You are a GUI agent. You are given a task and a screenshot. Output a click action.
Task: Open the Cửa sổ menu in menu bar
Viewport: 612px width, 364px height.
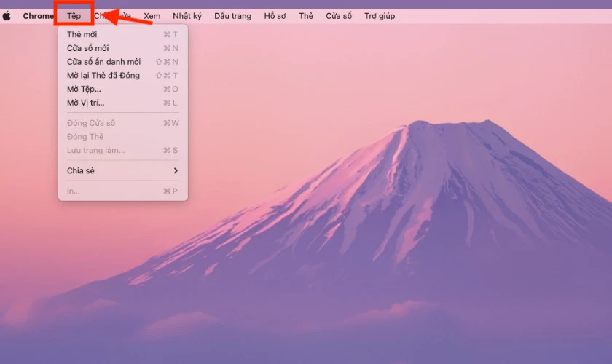(339, 16)
